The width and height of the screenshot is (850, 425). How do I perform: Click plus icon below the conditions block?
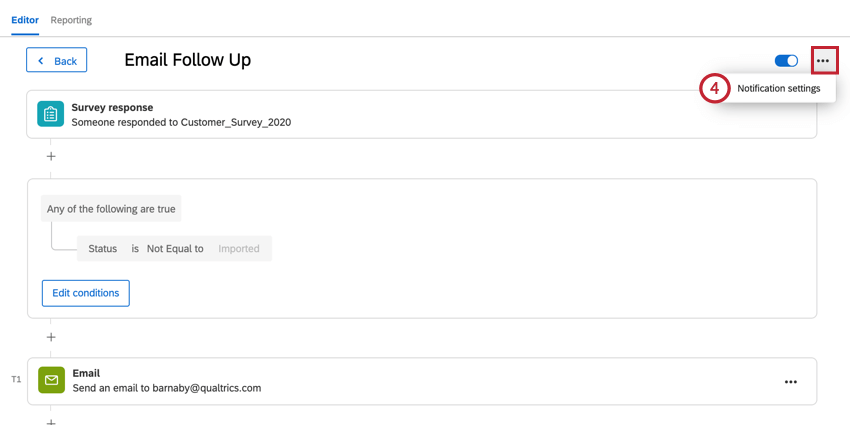(x=51, y=337)
